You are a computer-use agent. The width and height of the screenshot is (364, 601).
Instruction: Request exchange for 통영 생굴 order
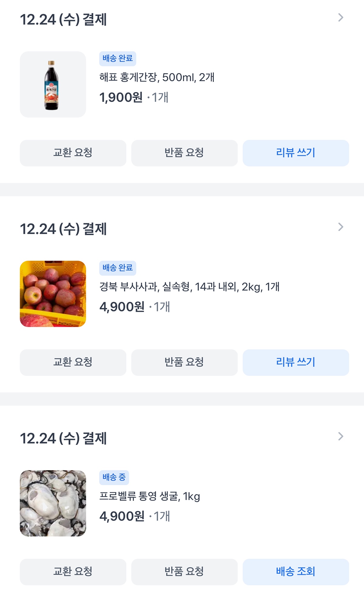click(x=73, y=572)
